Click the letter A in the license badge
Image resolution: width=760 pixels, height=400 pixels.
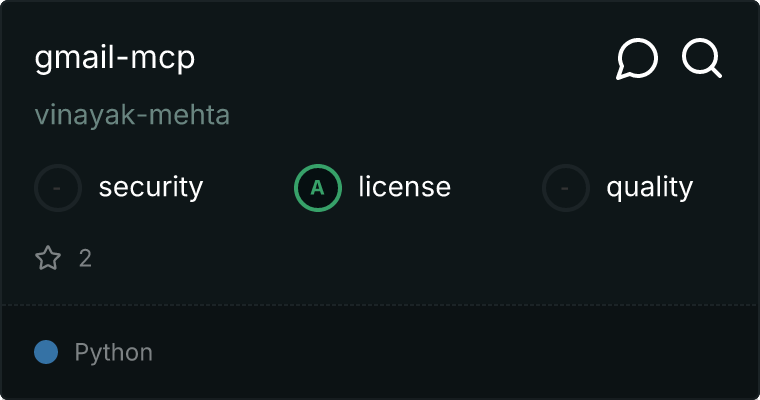pos(318,187)
